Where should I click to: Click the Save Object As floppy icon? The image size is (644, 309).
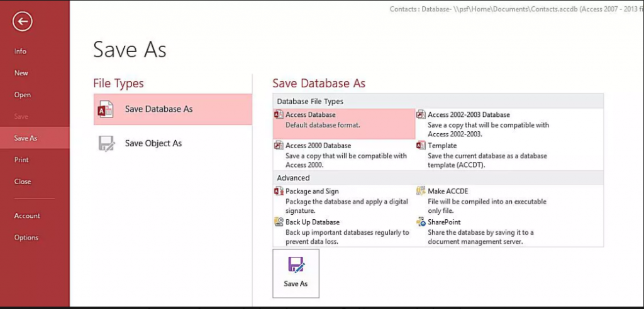(x=106, y=144)
